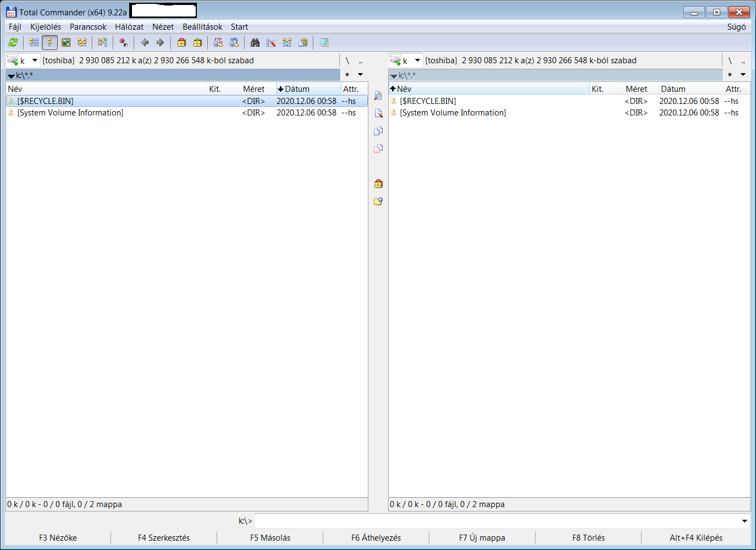This screenshot has height=550, width=756.
Task: Select [System Volume Information] in left panel
Action: click(x=187, y=113)
